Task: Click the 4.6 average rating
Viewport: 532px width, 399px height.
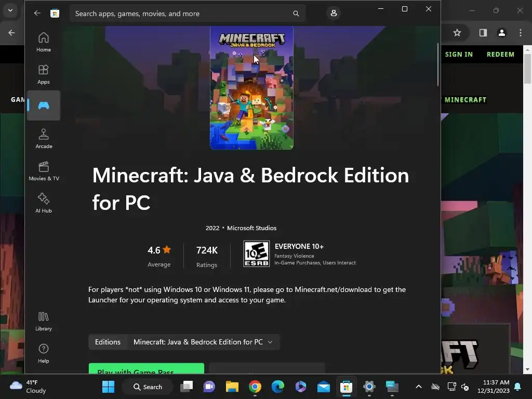Action: click(x=159, y=250)
